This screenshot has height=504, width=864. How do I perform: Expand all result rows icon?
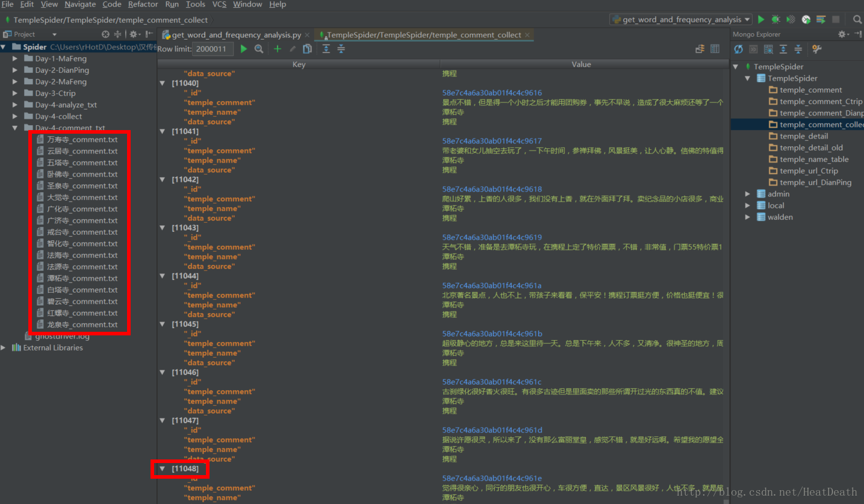coord(326,49)
